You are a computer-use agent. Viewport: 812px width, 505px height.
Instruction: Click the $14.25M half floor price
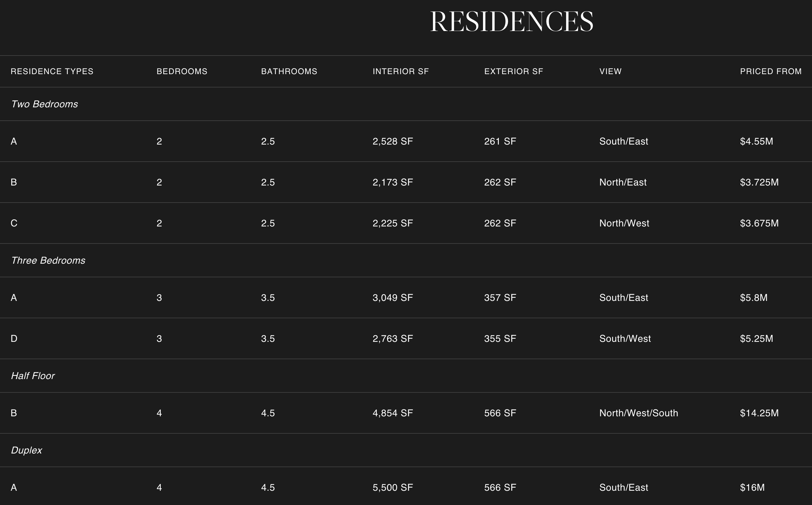759,413
